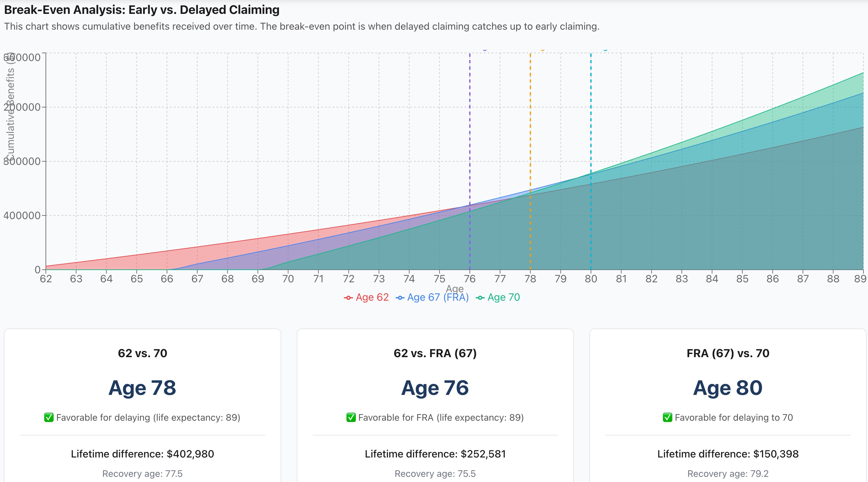
Task: Select the 'FRA (67) vs. 70' card title
Action: pyautogui.click(x=728, y=353)
